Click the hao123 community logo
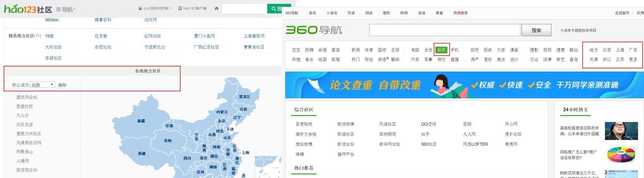Viewport: 644px width, 178px height. [28, 8]
